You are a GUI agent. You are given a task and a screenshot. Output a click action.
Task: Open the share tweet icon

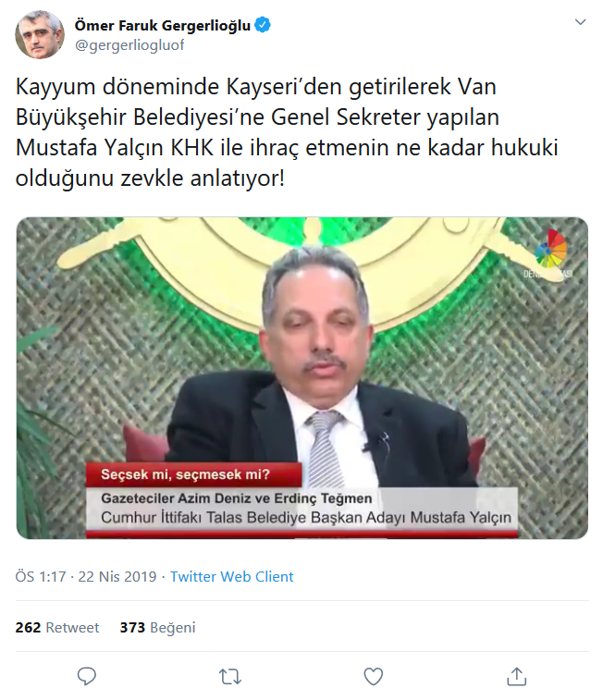[517, 676]
